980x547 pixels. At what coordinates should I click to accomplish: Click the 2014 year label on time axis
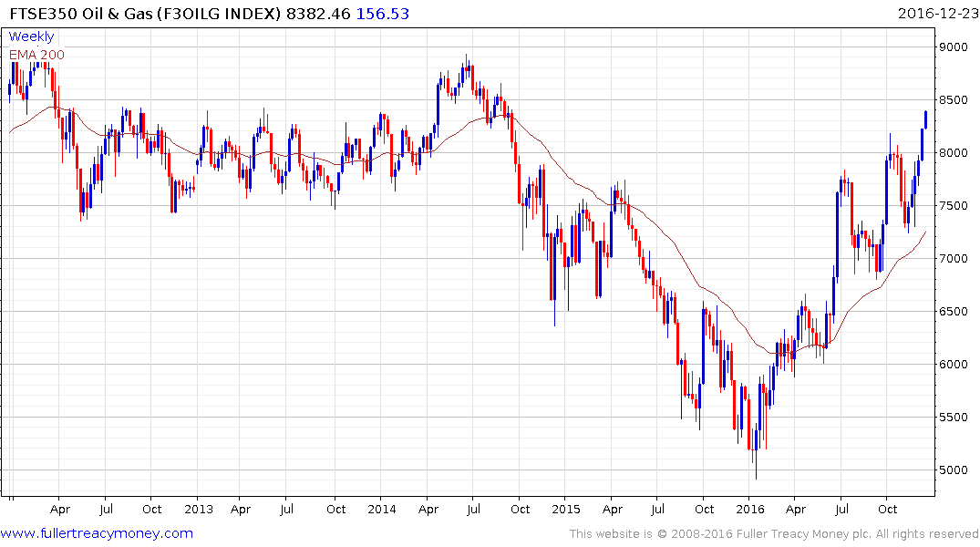(382, 509)
